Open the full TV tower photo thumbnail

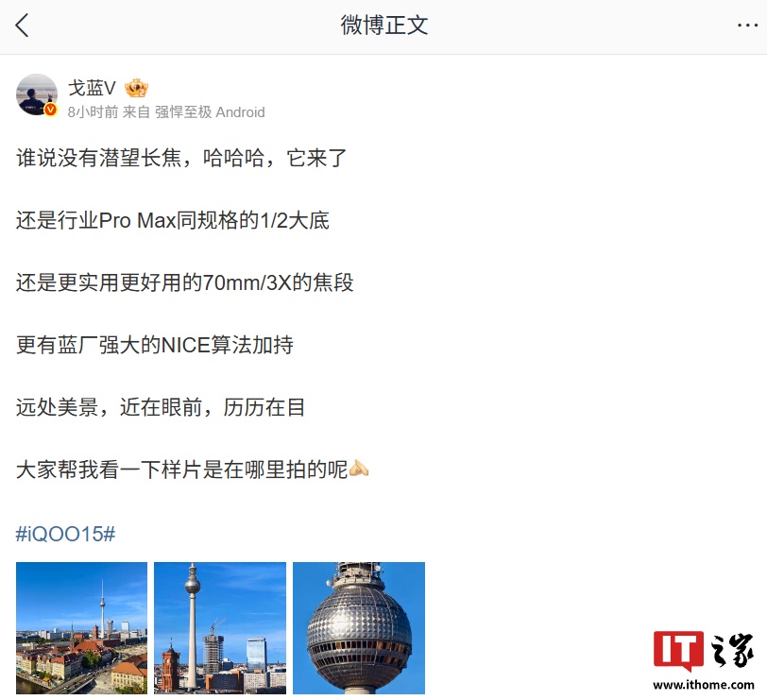(x=220, y=627)
